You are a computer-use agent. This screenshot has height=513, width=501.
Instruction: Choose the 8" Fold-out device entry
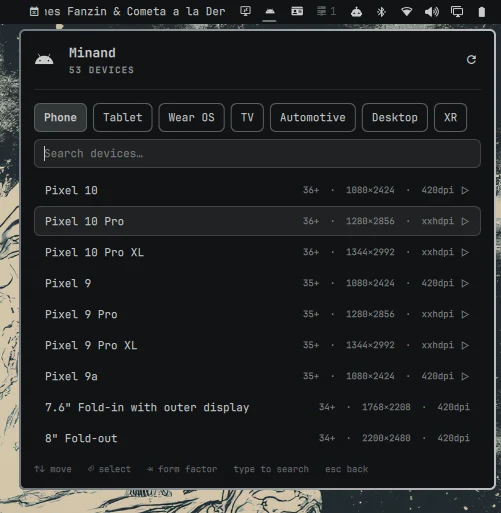257,438
